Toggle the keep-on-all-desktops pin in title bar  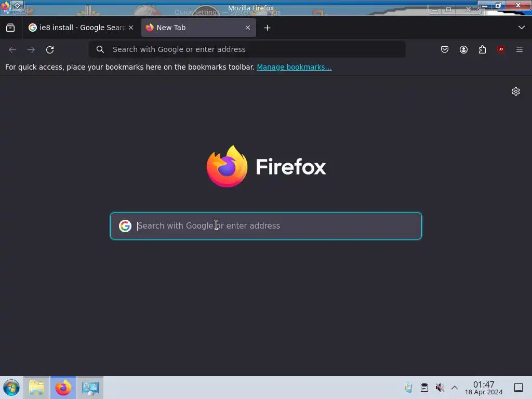[18, 6]
